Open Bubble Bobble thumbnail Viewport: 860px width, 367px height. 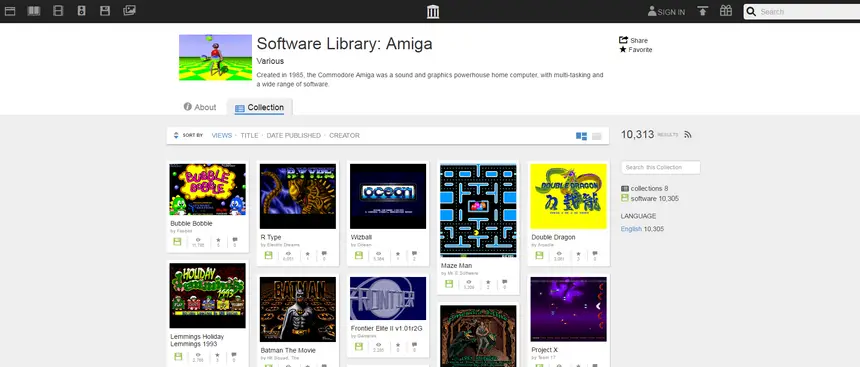click(207, 189)
